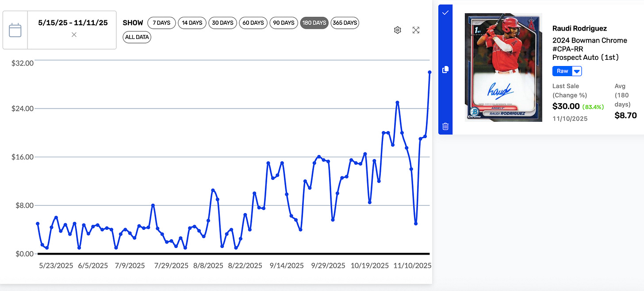Click the checkmark icon on the card sidebar
The height and width of the screenshot is (291, 644).
445,12
